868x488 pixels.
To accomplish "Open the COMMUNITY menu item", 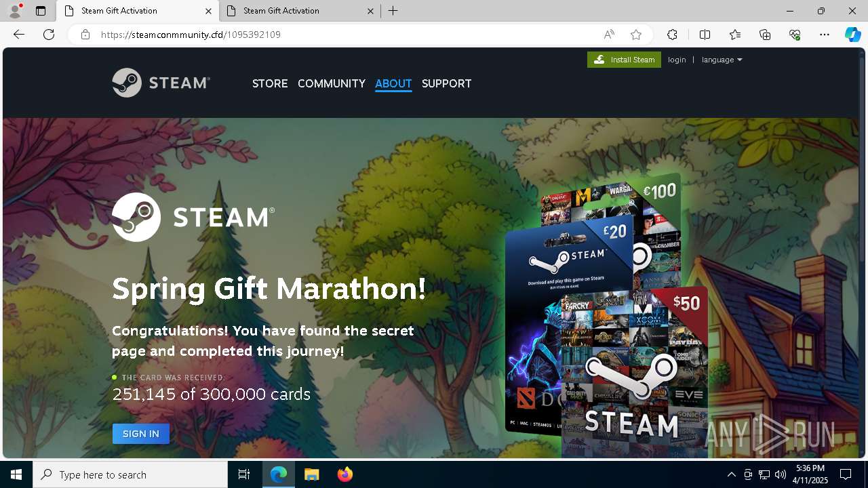I will click(x=332, y=83).
